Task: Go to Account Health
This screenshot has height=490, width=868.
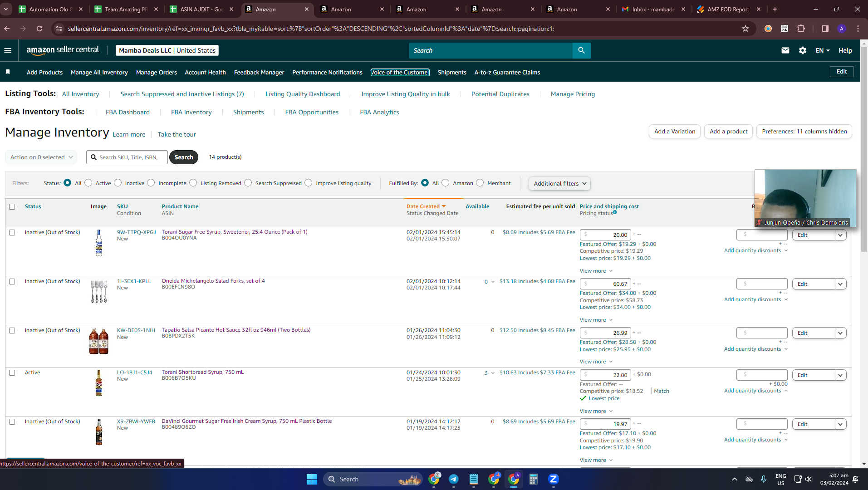Action: (x=205, y=72)
